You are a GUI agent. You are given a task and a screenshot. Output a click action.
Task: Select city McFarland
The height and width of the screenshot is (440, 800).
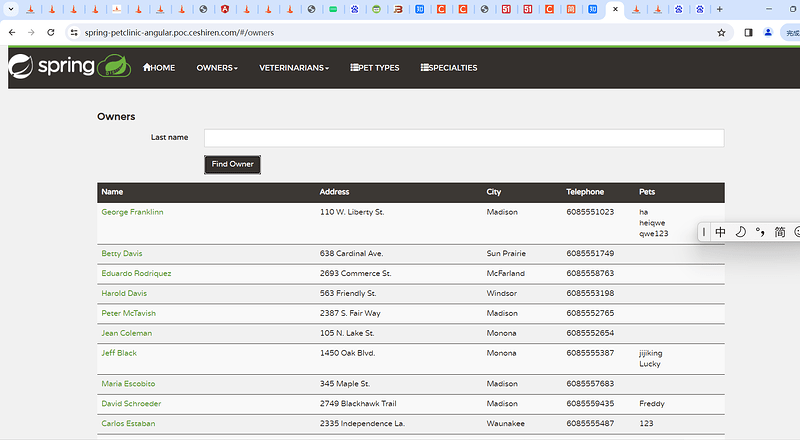[x=506, y=273]
